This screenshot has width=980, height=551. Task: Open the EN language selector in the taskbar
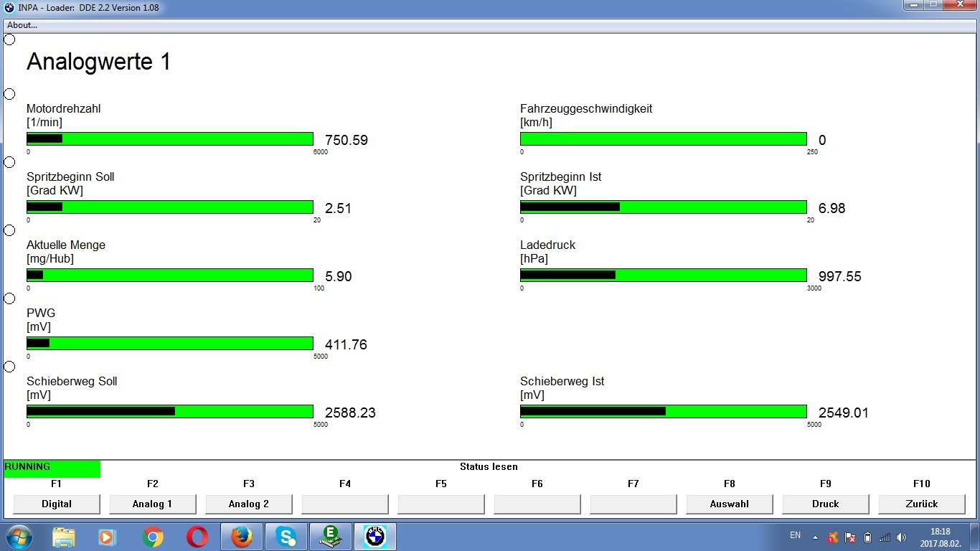795,535
